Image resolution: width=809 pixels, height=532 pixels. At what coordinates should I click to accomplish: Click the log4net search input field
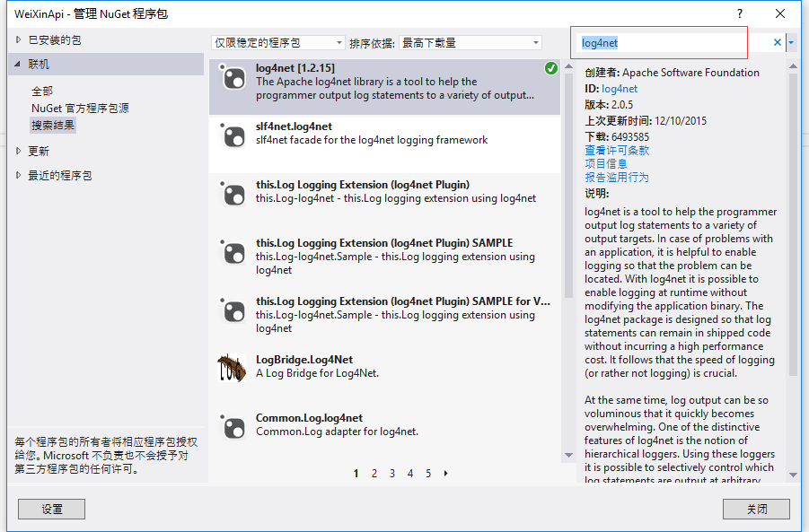pos(673,43)
